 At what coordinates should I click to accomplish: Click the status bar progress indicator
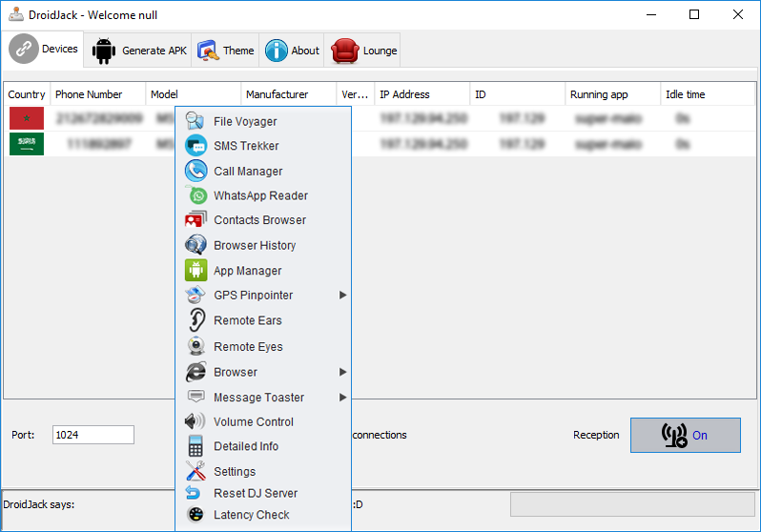(x=632, y=504)
